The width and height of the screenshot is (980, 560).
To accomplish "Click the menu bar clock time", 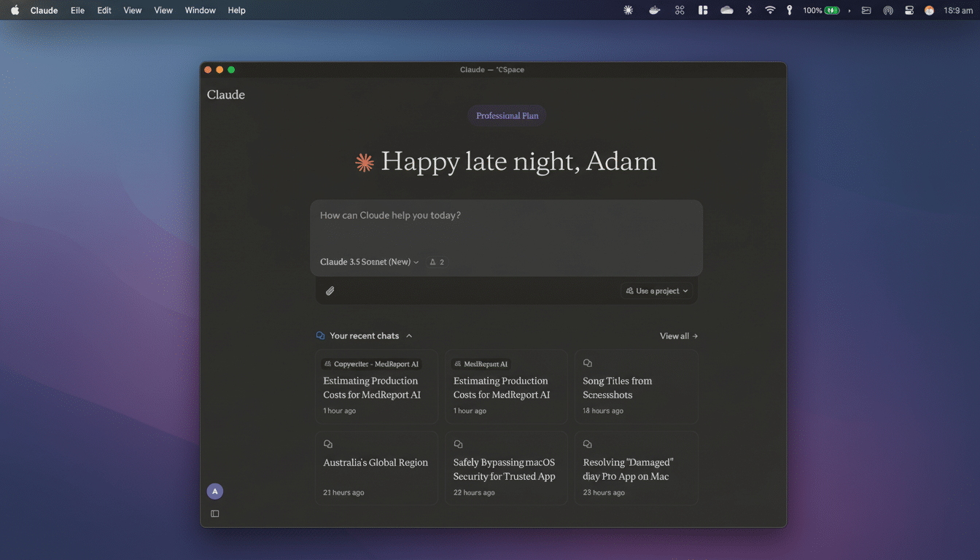I will [x=958, y=10].
